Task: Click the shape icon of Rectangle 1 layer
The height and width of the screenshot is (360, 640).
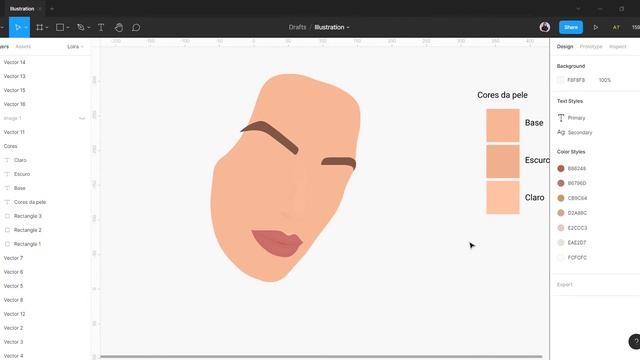Action: 7,244
